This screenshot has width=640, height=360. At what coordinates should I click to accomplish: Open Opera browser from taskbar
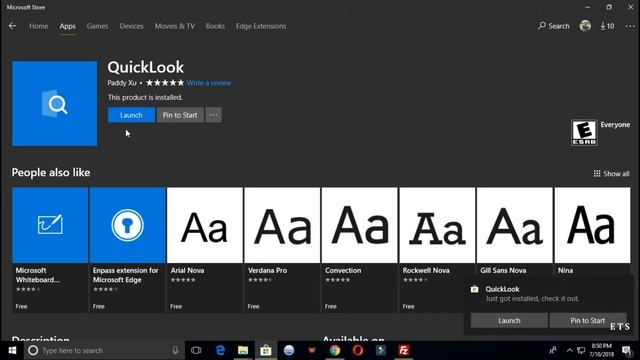click(x=358, y=350)
